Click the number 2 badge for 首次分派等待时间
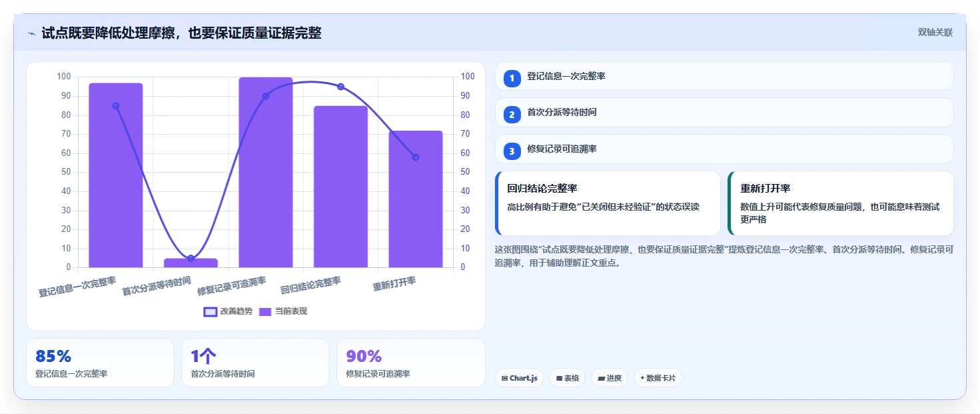The image size is (980, 414). point(512,115)
